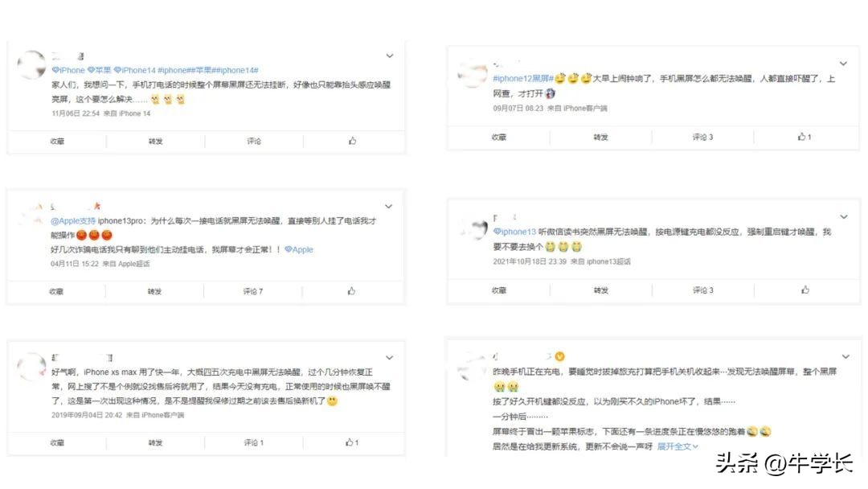Expand full text via 展开全文 link
The width and height of the screenshot is (868, 489).
tap(678, 446)
